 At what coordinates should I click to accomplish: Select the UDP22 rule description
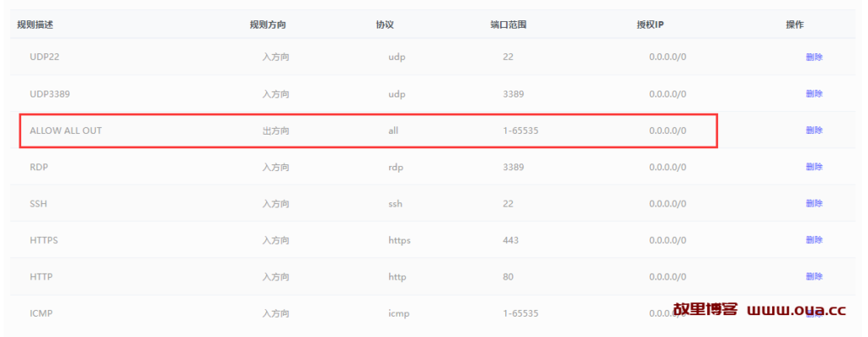point(44,57)
